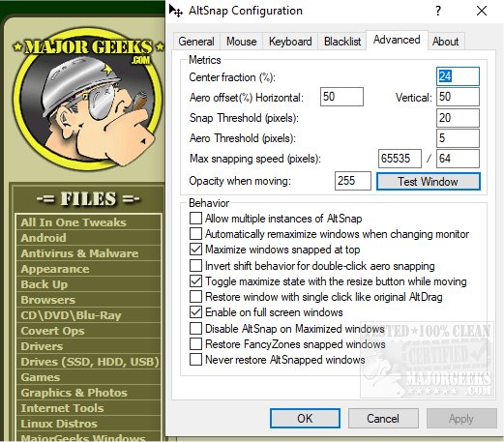Click the Cancel button
504x442 pixels.
click(383, 419)
